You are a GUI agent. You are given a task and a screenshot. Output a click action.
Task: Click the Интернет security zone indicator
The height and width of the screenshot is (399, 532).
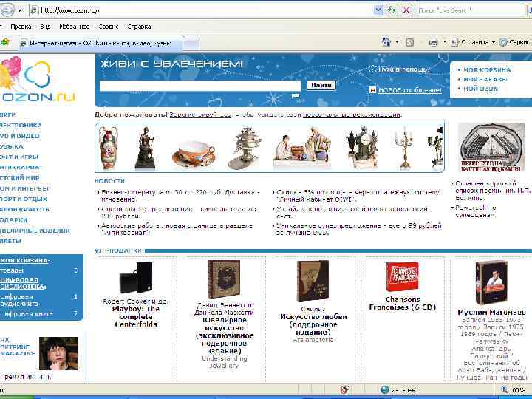point(400,390)
